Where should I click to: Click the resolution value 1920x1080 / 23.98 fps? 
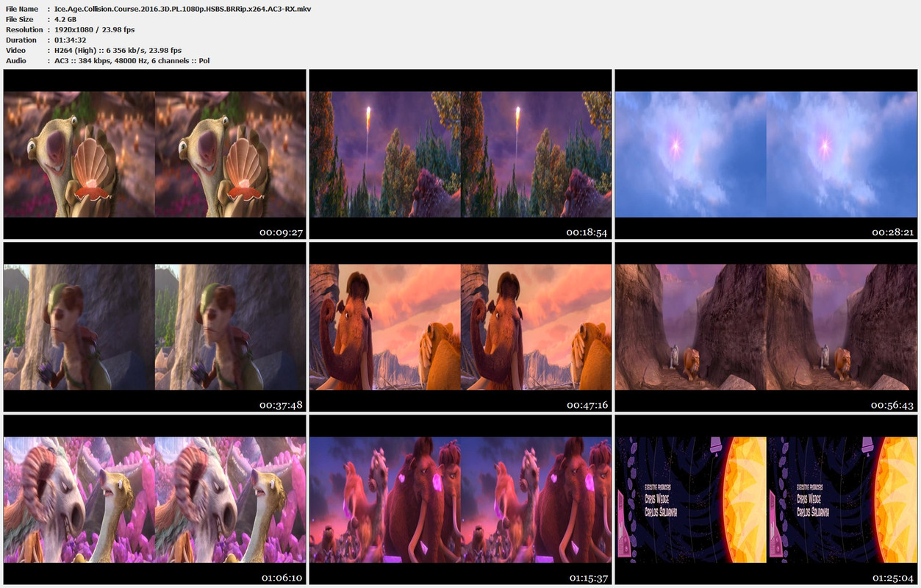[94, 29]
